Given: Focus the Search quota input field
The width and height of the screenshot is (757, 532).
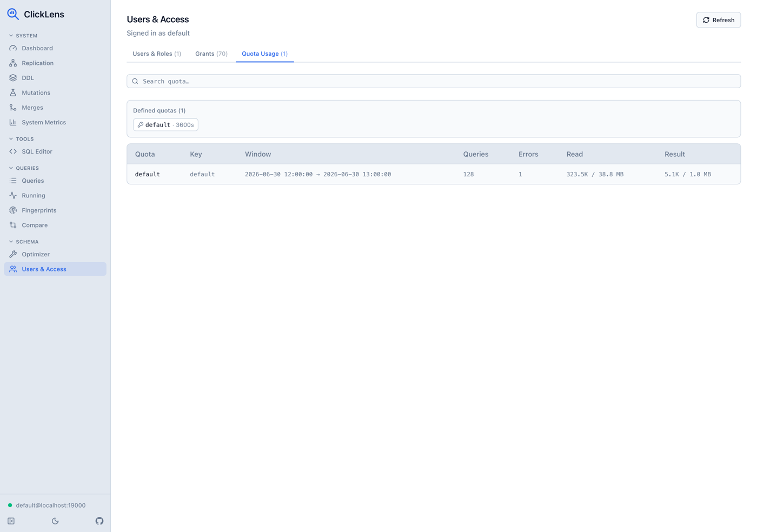Looking at the screenshot, I should pos(434,81).
